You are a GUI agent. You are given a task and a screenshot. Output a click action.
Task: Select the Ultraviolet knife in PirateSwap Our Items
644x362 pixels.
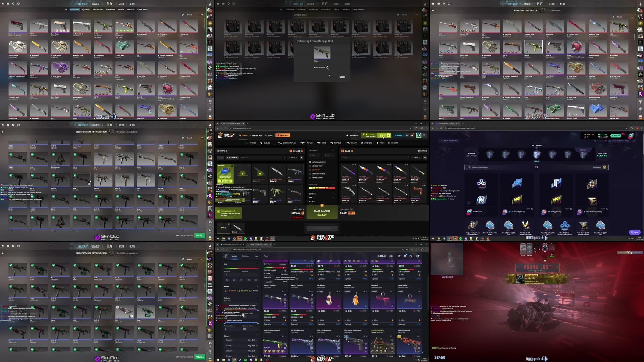pyautogui.click(x=349, y=173)
